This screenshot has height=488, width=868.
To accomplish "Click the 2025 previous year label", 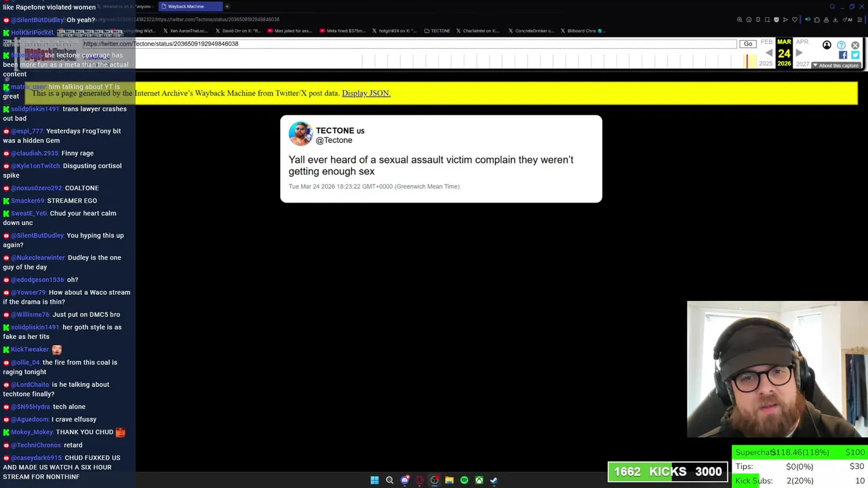I will [x=766, y=64].
